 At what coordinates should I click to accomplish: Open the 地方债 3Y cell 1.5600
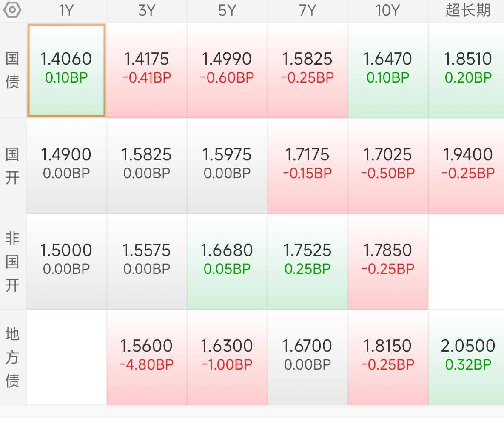(x=147, y=358)
